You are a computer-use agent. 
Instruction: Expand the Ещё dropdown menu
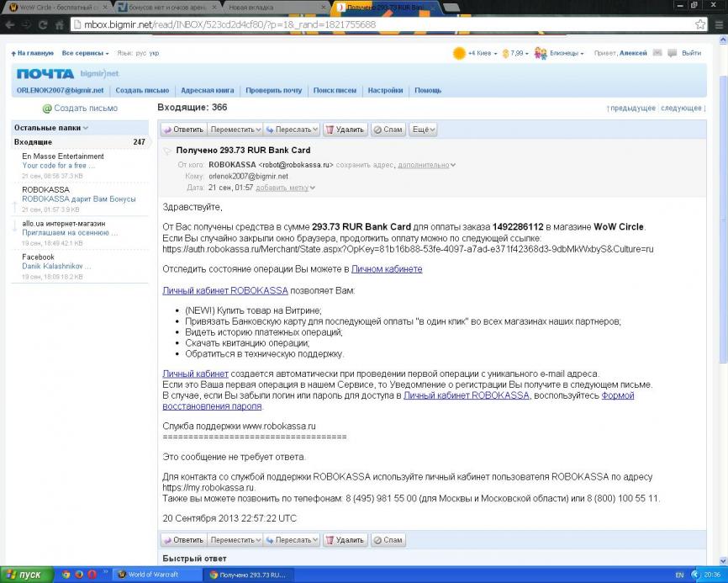coord(423,130)
